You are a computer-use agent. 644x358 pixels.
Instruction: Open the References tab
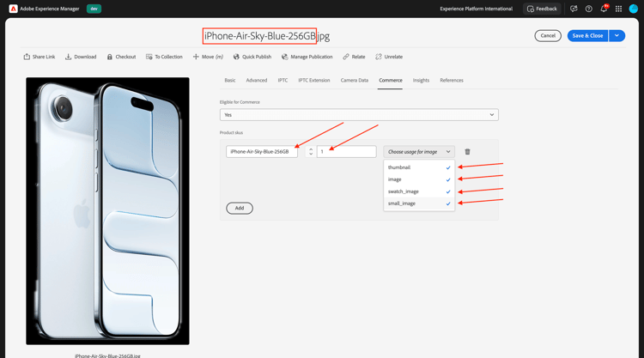[x=452, y=81]
